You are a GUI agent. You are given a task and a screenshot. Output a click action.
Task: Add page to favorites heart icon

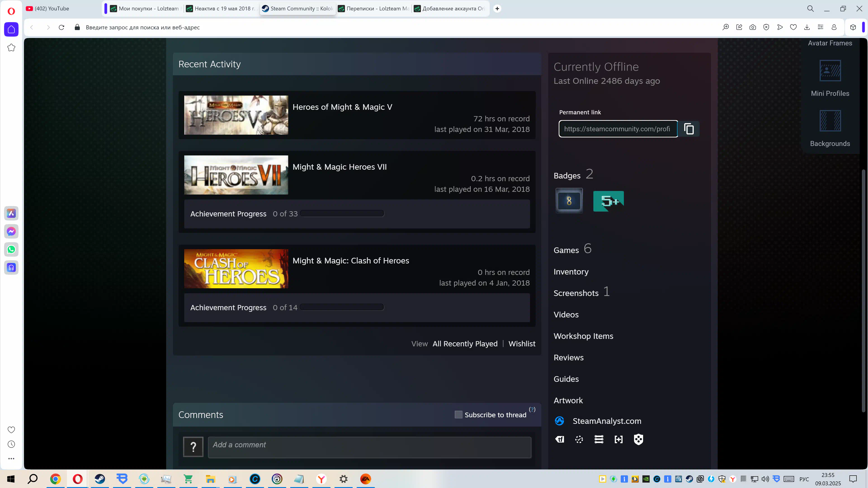(x=794, y=27)
